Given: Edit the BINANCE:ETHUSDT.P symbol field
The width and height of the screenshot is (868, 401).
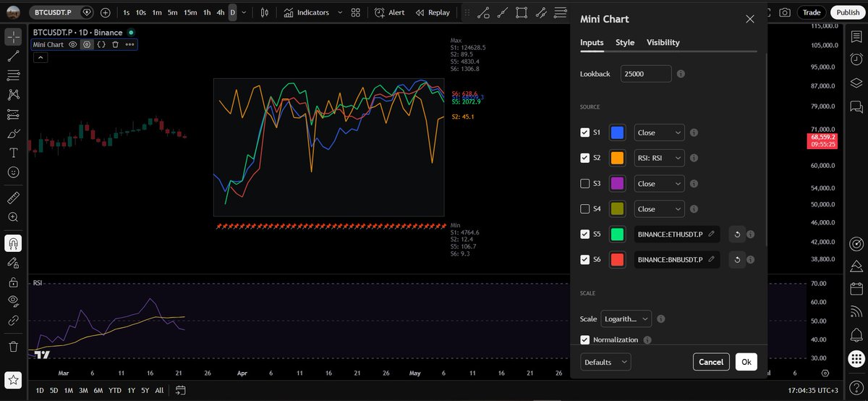Looking at the screenshot, I should [x=676, y=234].
